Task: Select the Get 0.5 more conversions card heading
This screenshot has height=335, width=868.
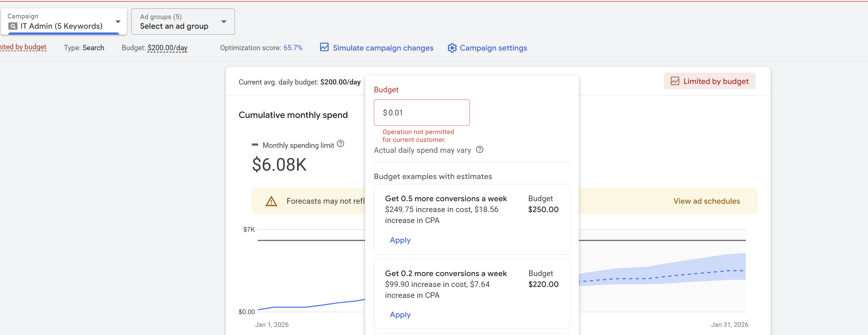Action: pyautogui.click(x=446, y=199)
